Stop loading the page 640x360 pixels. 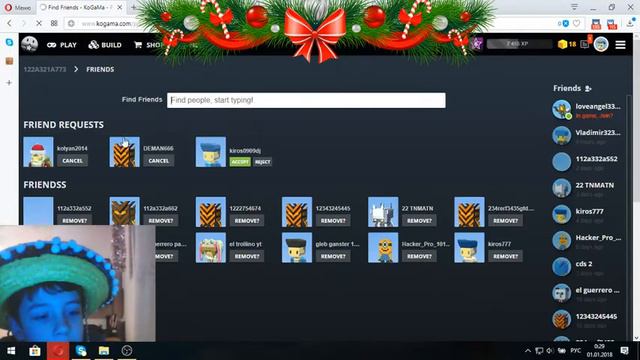tap(39, 24)
